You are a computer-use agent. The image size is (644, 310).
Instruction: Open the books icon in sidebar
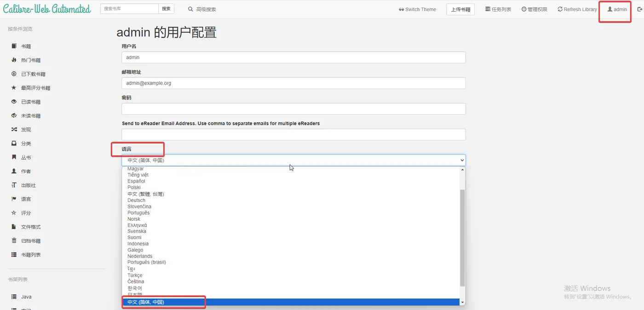pos(14,46)
